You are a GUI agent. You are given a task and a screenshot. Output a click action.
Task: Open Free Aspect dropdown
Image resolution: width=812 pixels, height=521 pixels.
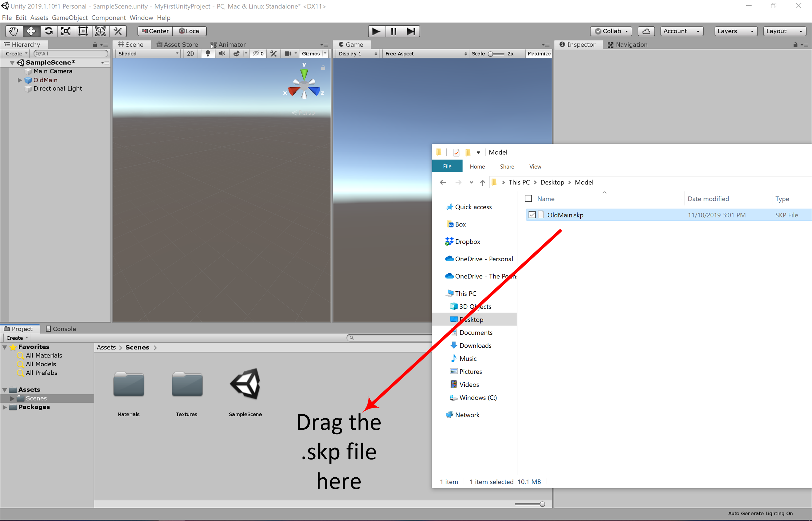[426, 53]
